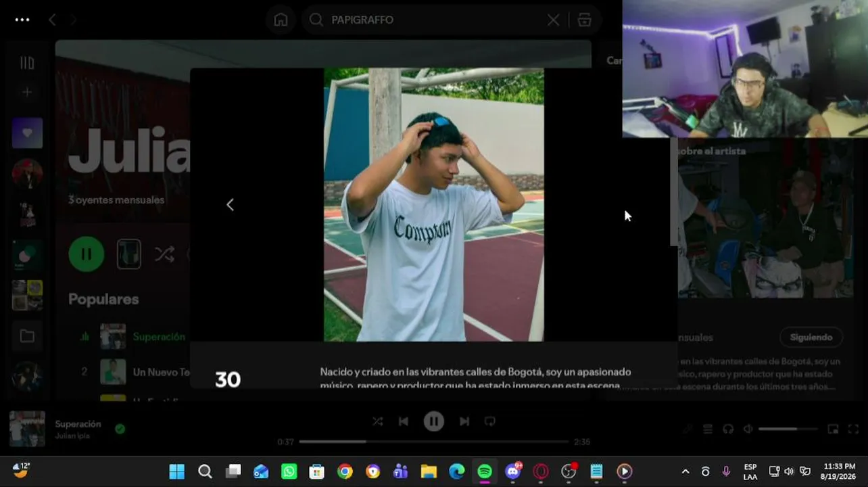This screenshot has width=868, height=487.
Task: Open the weather widget on the taskbar
Action: [x=21, y=470]
